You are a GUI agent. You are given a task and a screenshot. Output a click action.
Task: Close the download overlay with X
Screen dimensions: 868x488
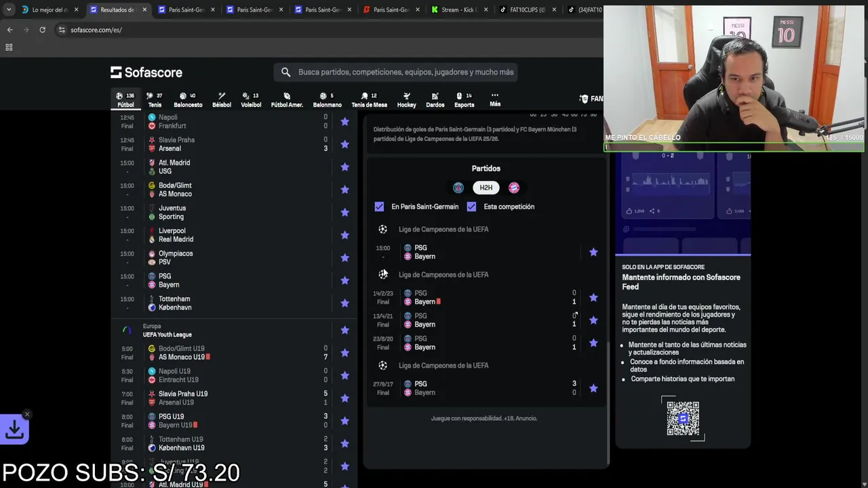click(27, 414)
